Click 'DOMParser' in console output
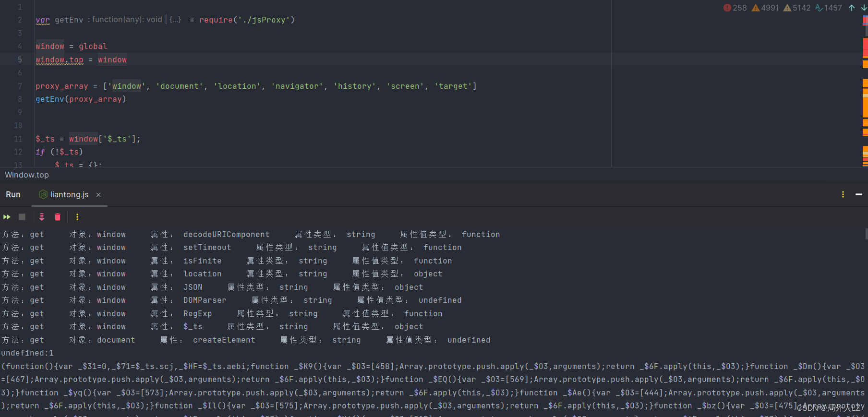 coord(205,300)
